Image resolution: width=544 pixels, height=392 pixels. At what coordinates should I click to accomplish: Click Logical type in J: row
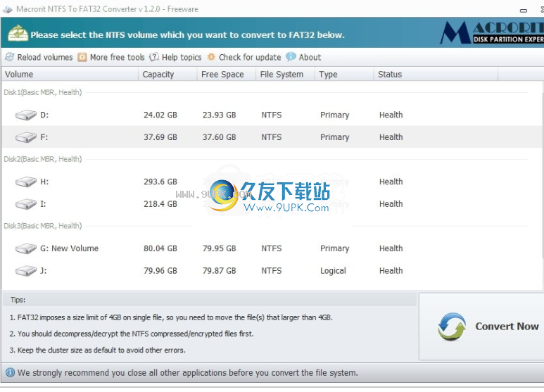[x=333, y=271]
